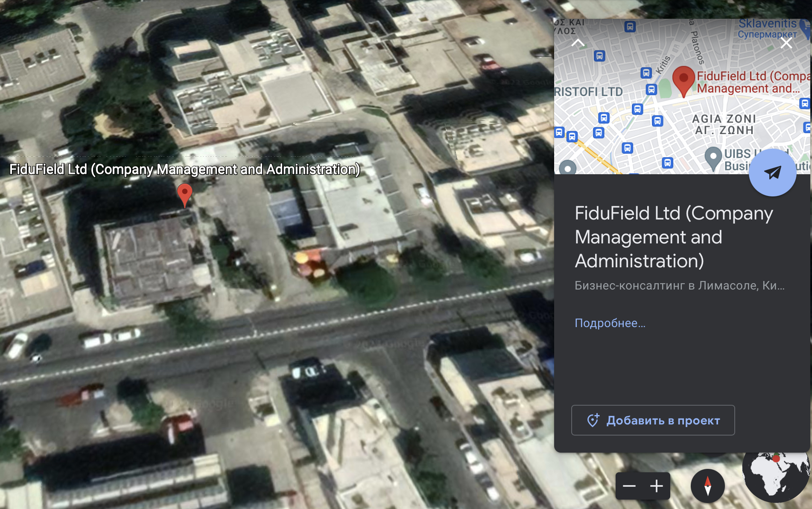Close the FiduField info card

[786, 43]
